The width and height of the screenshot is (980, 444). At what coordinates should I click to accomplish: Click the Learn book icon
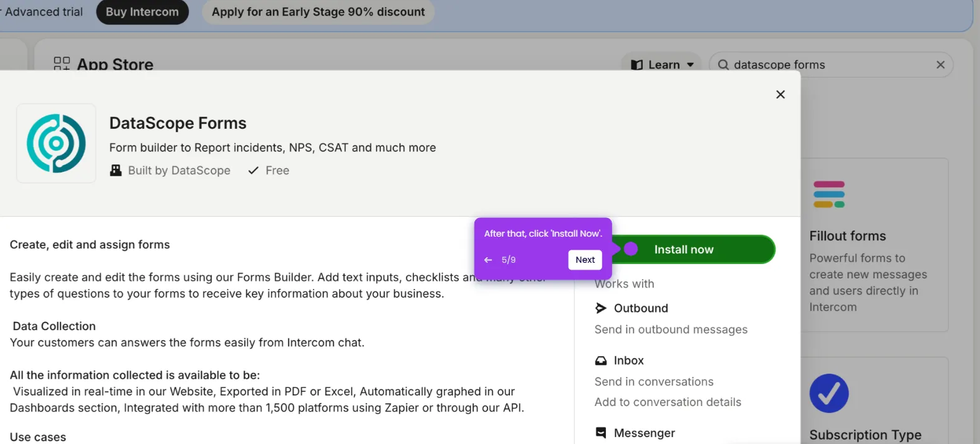[637, 65]
